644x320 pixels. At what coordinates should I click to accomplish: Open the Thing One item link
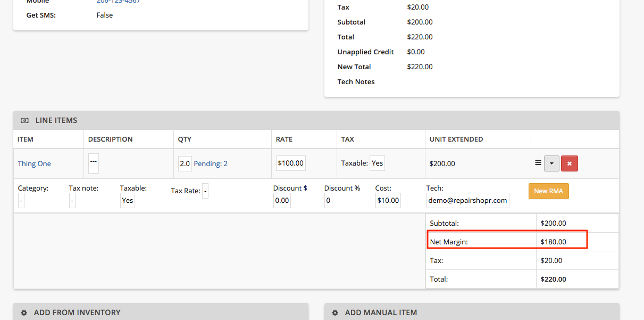point(34,163)
